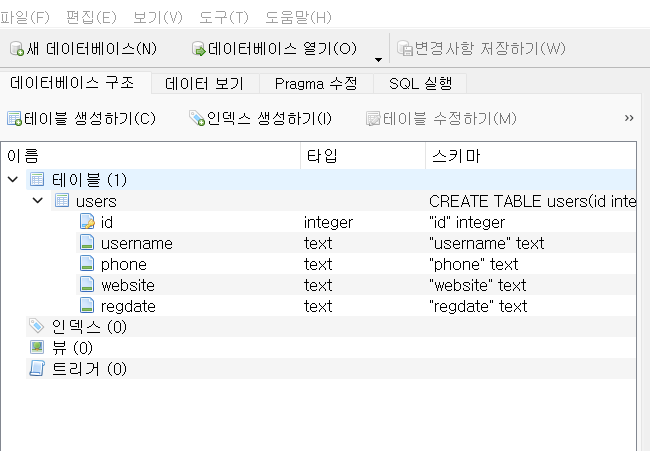Click the text type cell of phone

(318, 264)
